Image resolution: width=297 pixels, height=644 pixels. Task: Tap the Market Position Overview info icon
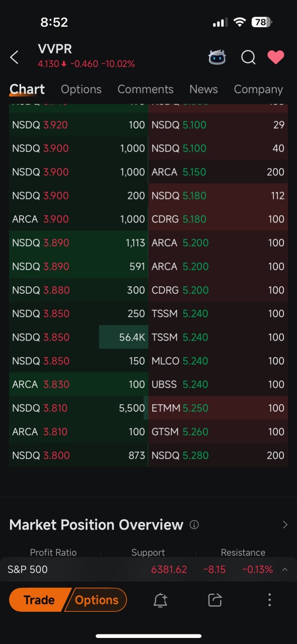click(x=194, y=525)
